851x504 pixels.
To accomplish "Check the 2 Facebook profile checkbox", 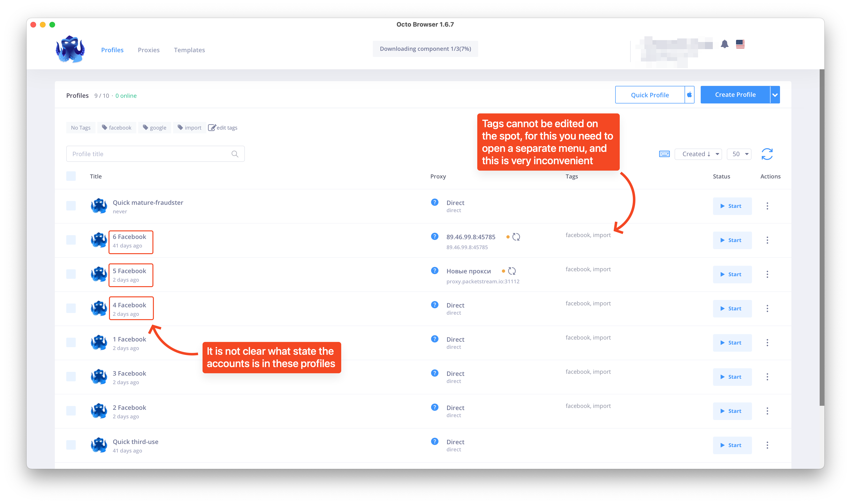I will point(71,411).
